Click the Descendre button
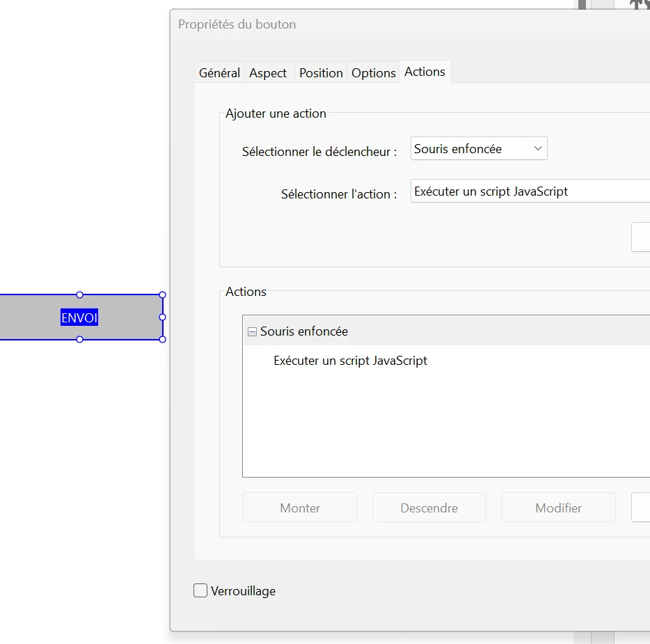 (429, 508)
